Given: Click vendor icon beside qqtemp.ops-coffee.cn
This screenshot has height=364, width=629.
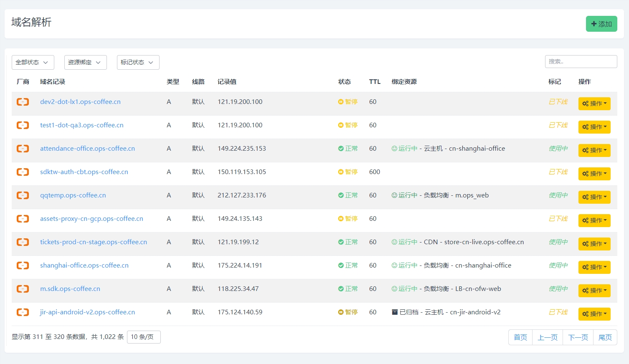Looking at the screenshot, I should pyautogui.click(x=23, y=195).
